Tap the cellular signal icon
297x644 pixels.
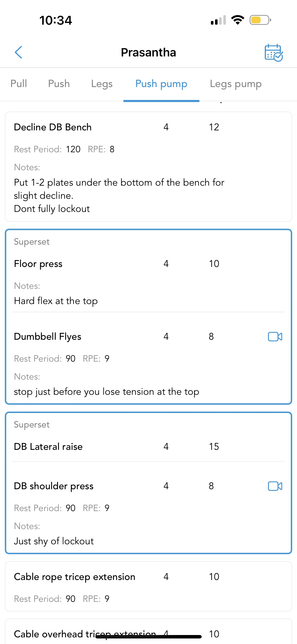click(x=218, y=20)
